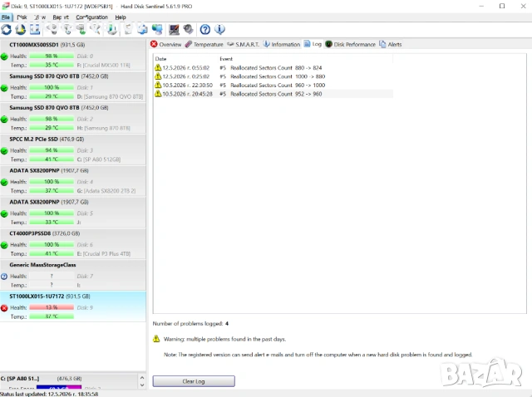Select the Log tab
The height and width of the screenshot is (397, 532).
313,44
